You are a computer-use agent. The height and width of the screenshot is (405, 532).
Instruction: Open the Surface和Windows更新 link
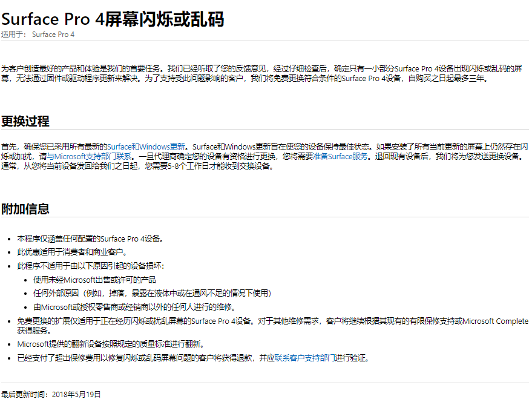click(146, 147)
